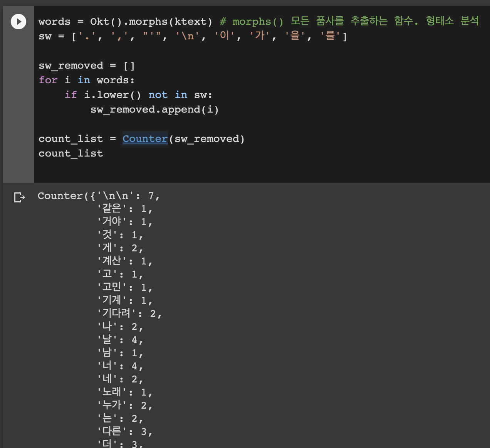Click the output entry '고': 1
490x448 pixels.
120,275
